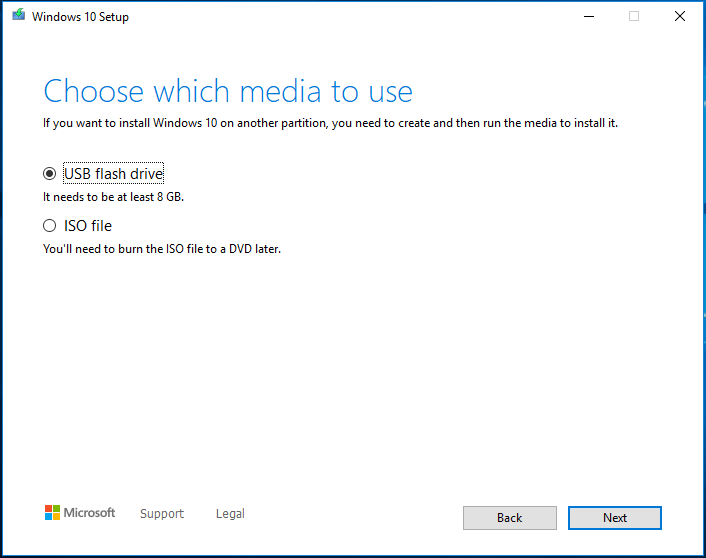Click the 'Choose which media to use' heading
Screen dimensions: 706x558
click(x=228, y=91)
